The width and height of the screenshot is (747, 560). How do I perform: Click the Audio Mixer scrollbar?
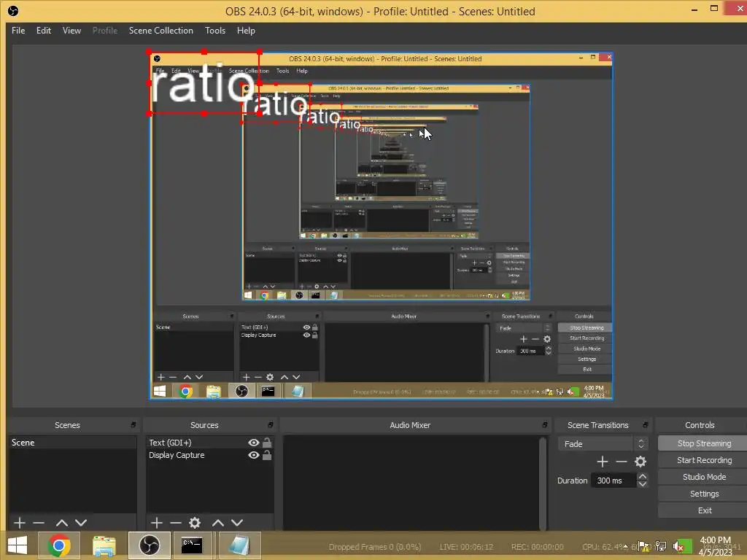point(542,483)
